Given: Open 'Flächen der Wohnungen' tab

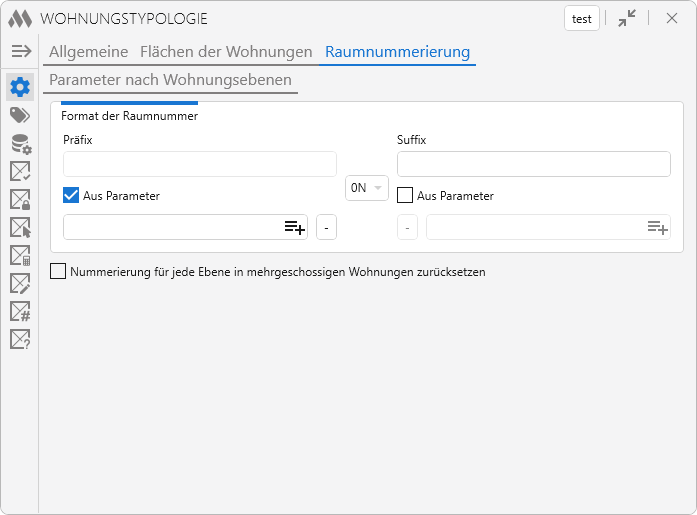Looking at the screenshot, I should pyautogui.click(x=226, y=52).
